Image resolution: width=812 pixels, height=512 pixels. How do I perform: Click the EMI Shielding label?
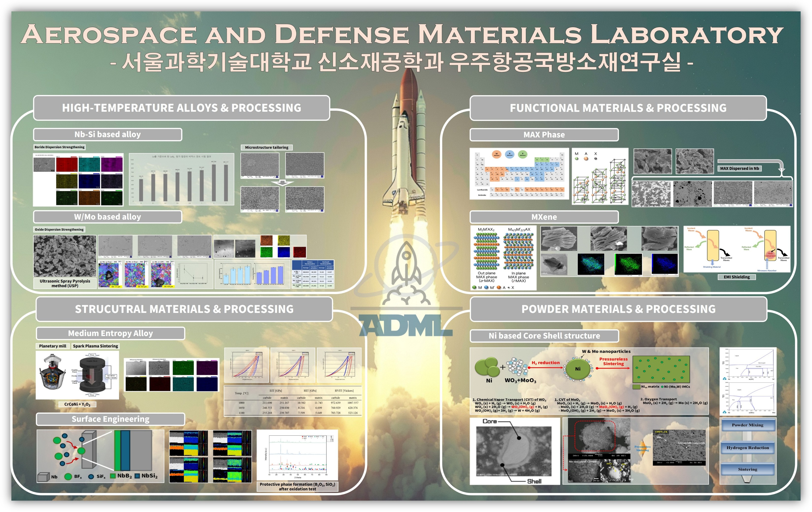coord(737,277)
